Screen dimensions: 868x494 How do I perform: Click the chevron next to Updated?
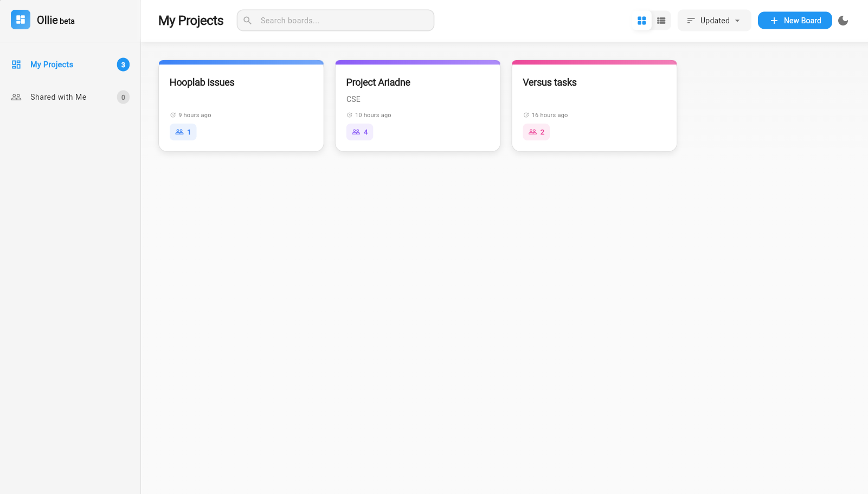click(737, 20)
